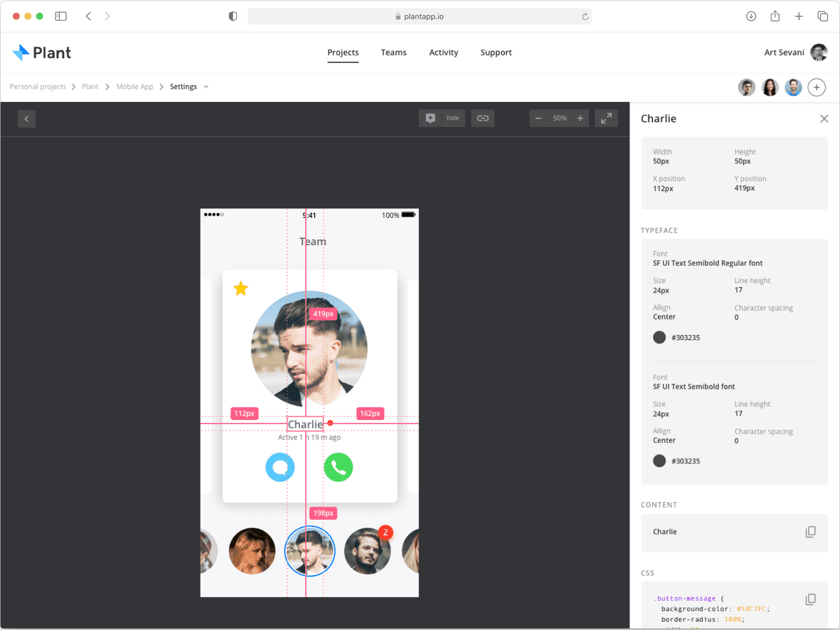Open the Support tab

point(496,52)
